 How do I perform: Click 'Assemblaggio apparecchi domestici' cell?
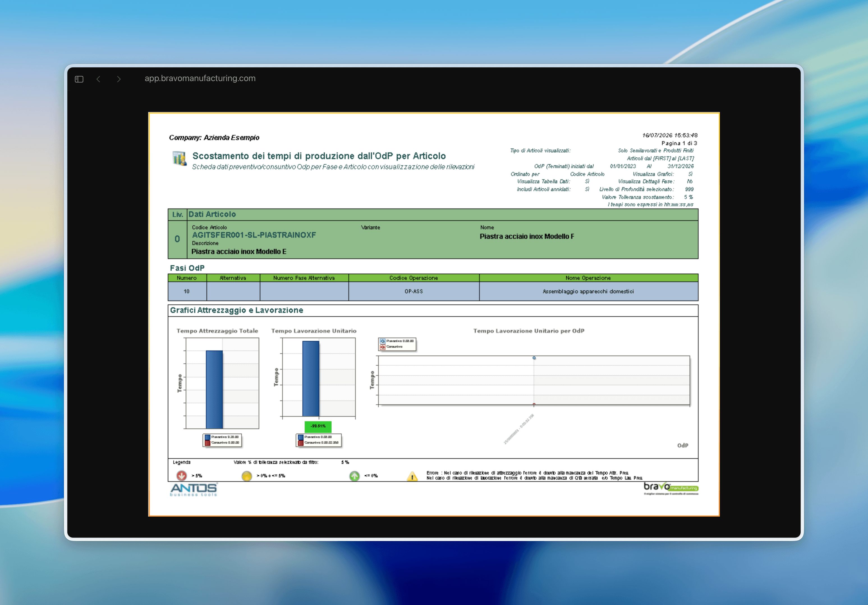(588, 292)
